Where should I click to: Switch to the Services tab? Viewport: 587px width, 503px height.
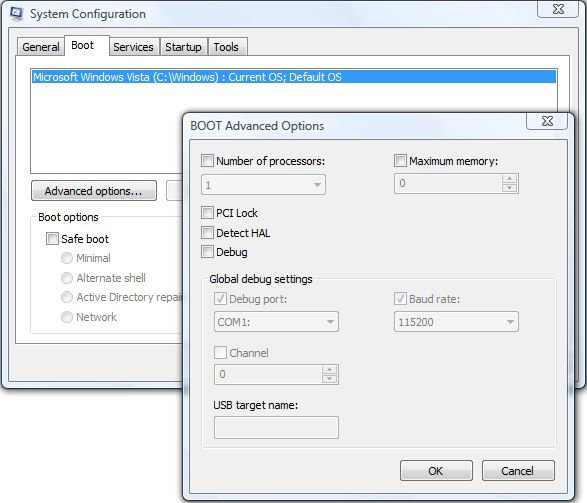coord(133,47)
